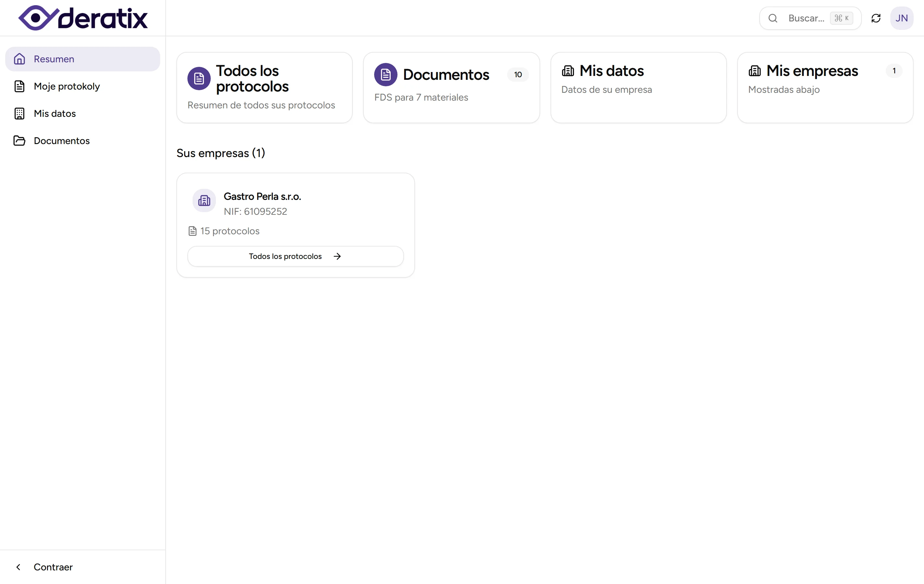Click the Moje protokoly document icon
The width and height of the screenshot is (924, 584).
[19, 86]
